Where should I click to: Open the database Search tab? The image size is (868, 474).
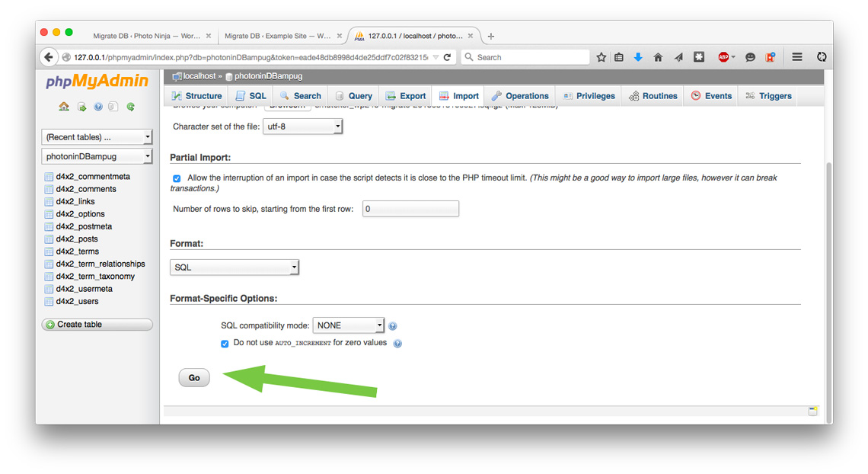pos(301,96)
